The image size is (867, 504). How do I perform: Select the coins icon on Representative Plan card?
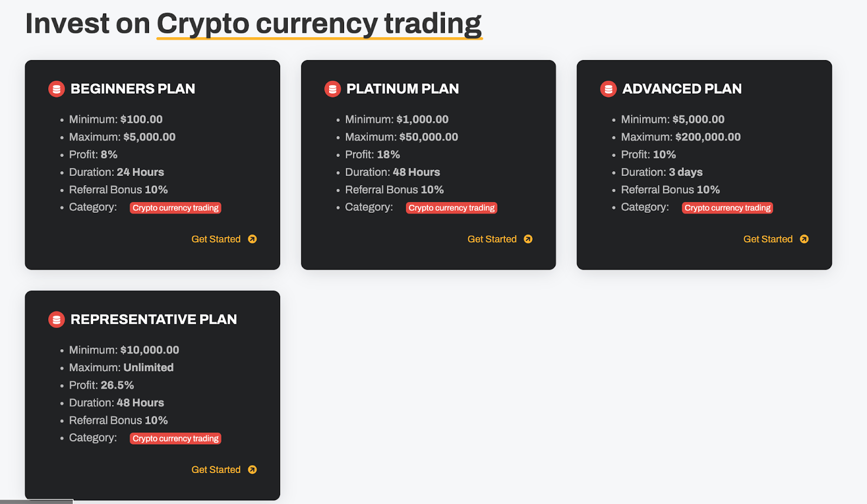(56, 319)
